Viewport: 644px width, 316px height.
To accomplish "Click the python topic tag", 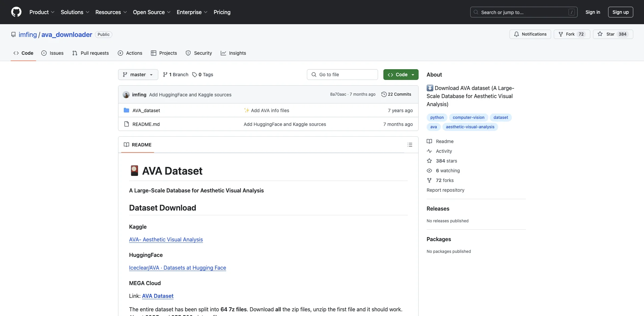I will click(x=437, y=118).
